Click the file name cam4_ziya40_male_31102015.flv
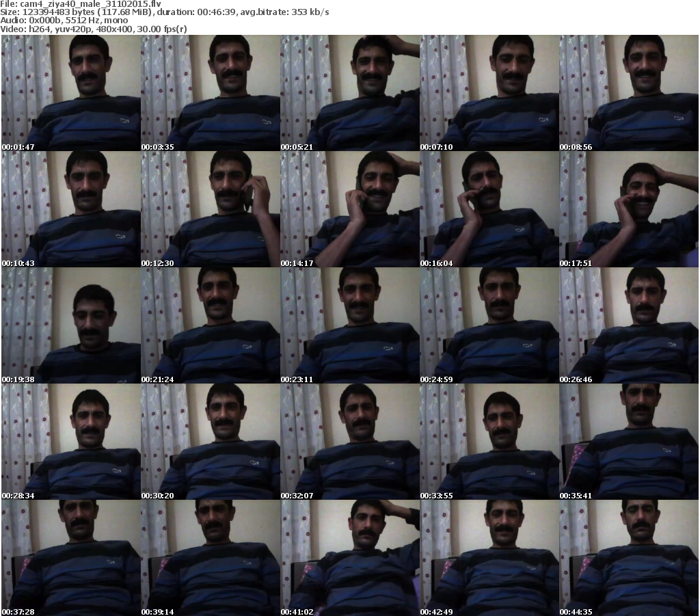700x616 pixels. point(90,3)
